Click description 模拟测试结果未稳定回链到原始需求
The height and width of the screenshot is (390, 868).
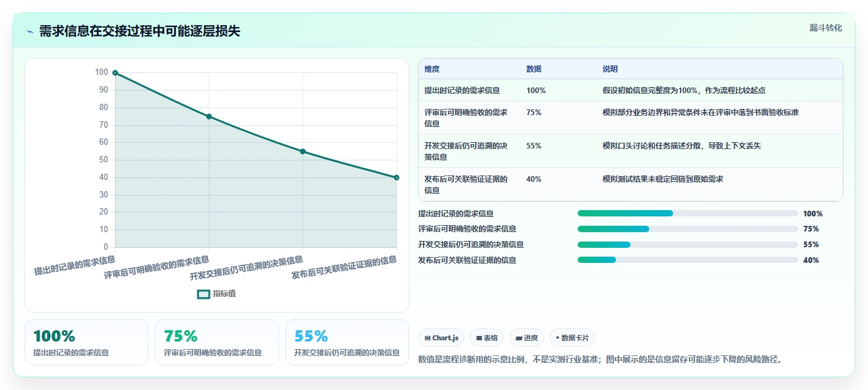(662, 179)
